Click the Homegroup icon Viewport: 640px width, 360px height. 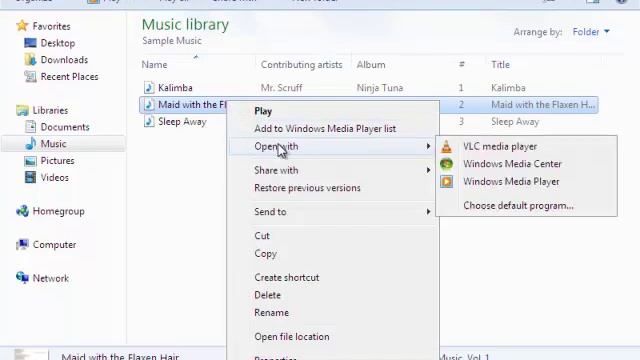coord(22,211)
